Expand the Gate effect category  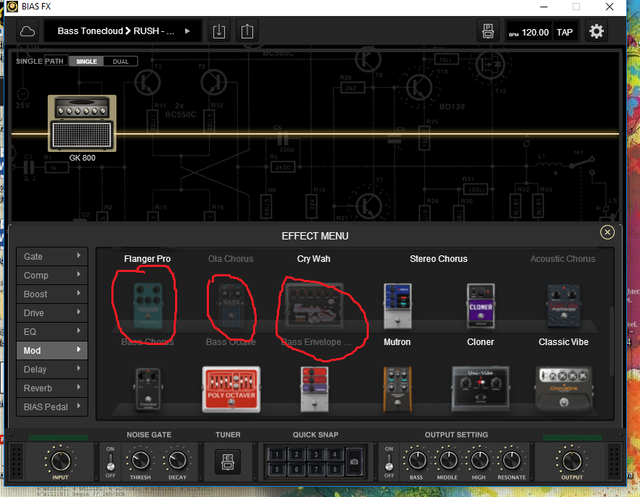click(52, 256)
